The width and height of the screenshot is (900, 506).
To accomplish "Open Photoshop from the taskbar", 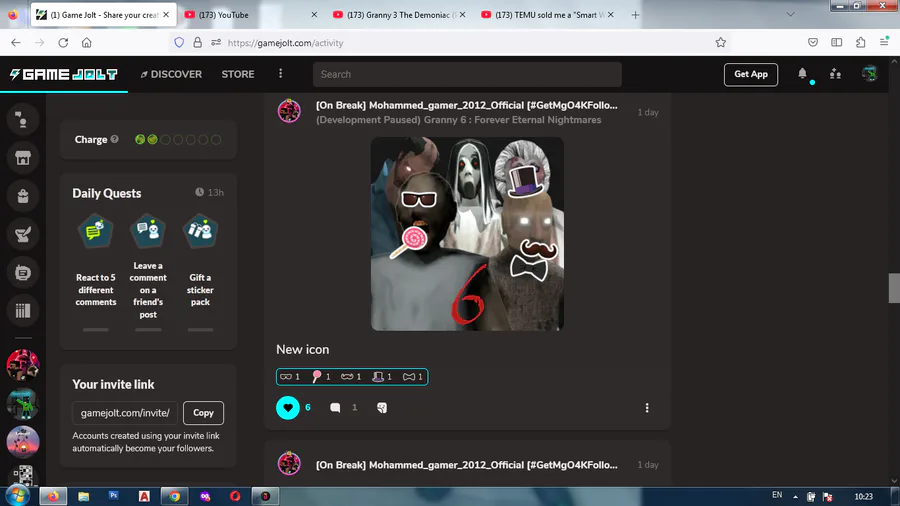I will (114, 496).
